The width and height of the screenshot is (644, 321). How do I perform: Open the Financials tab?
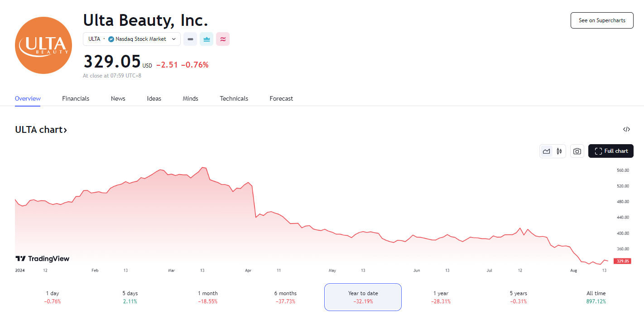coord(76,98)
